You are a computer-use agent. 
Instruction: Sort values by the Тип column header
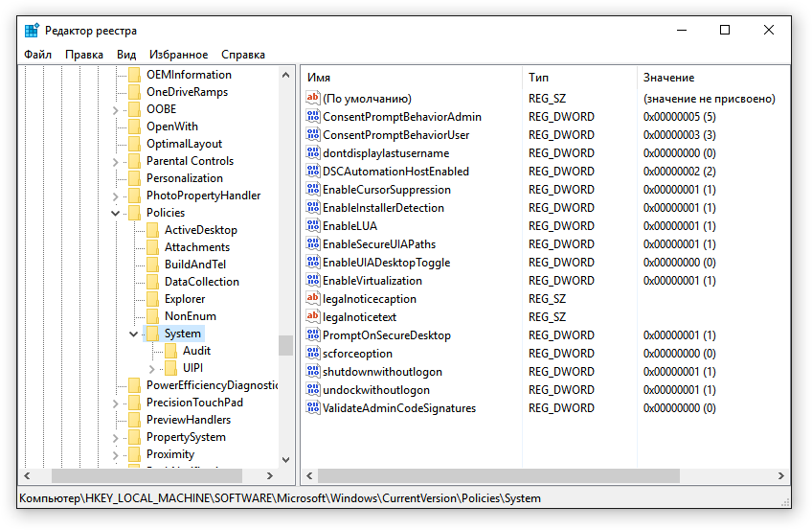click(x=579, y=78)
